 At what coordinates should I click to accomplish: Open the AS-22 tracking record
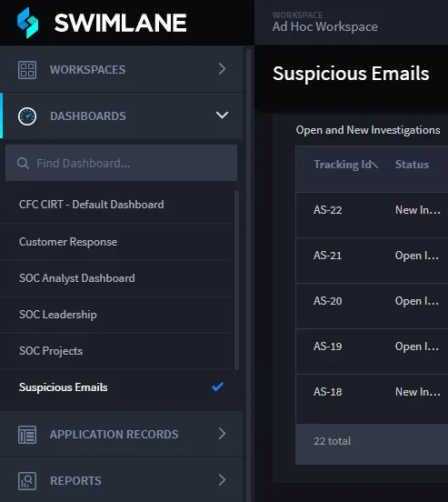328,210
